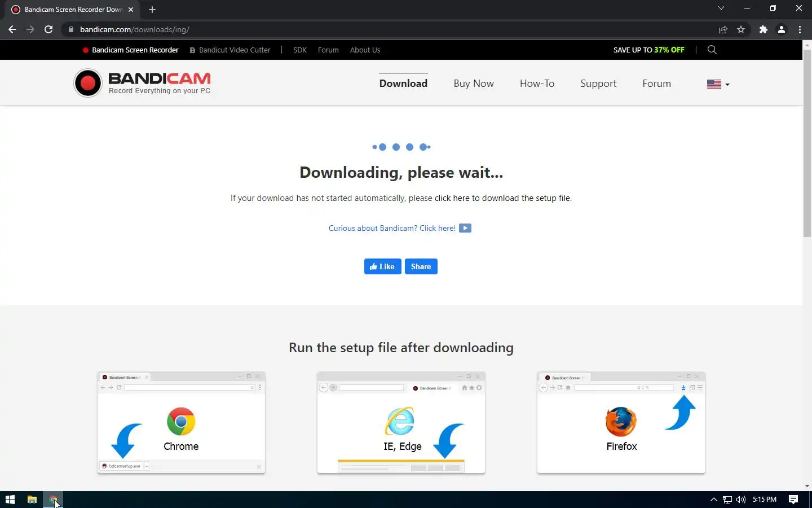Open tab search chevron in title bar
Viewport: 812px width, 508px height.
pyautogui.click(x=721, y=8)
